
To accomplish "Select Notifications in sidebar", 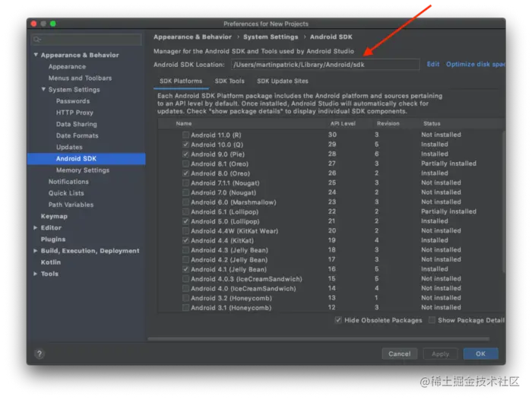I will tap(68, 182).
